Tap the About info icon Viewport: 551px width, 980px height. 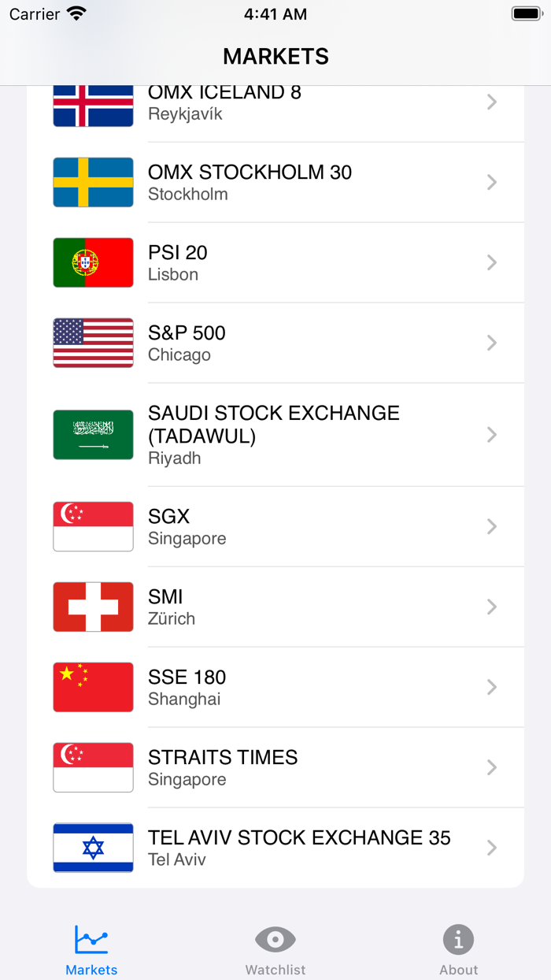coord(458,938)
